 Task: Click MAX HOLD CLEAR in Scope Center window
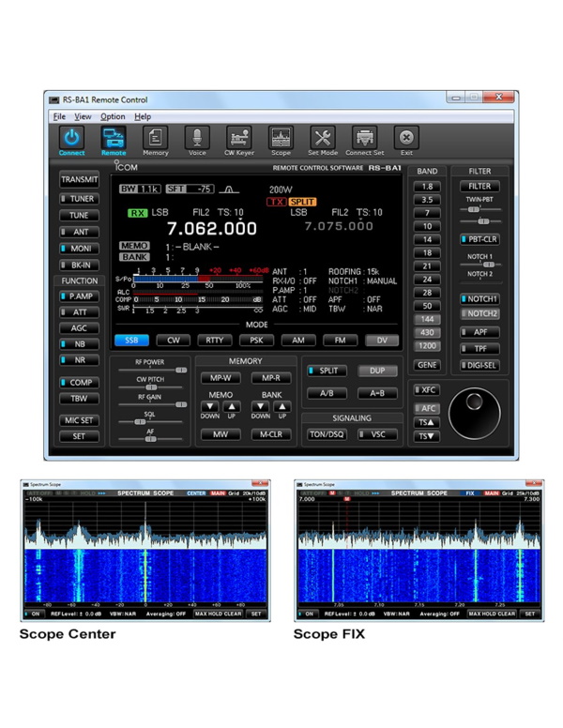(219, 614)
